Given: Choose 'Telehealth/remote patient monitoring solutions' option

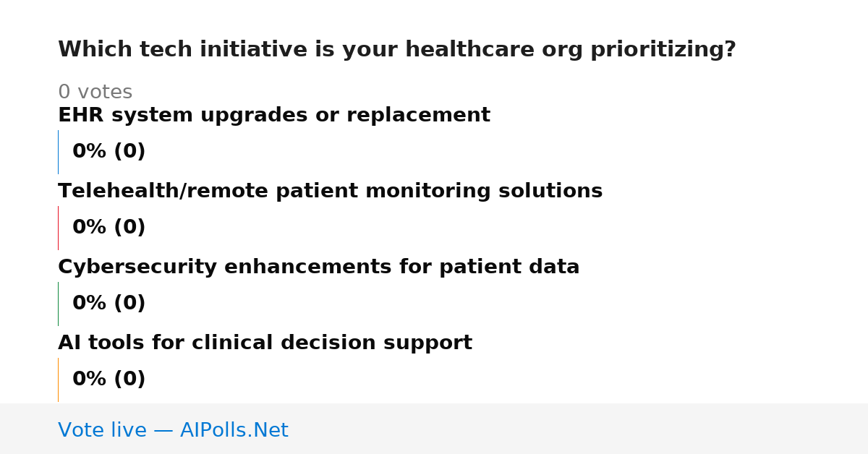Looking at the screenshot, I should click(331, 192).
